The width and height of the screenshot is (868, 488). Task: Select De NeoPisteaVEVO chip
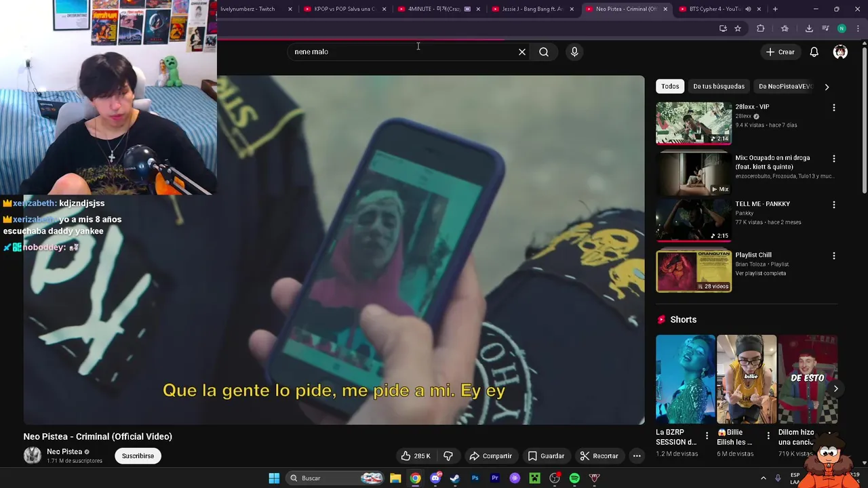point(785,87)
